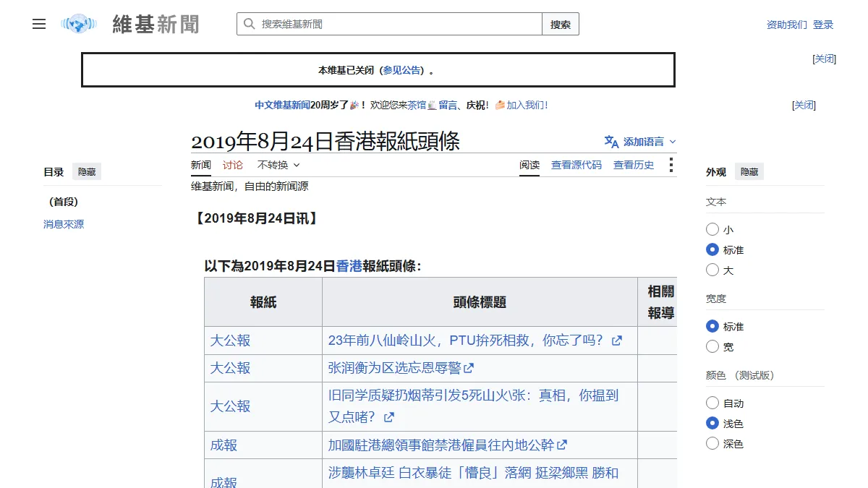Select 标准 text size
This screenshot has width=868, height=488.
click(712, 249)
